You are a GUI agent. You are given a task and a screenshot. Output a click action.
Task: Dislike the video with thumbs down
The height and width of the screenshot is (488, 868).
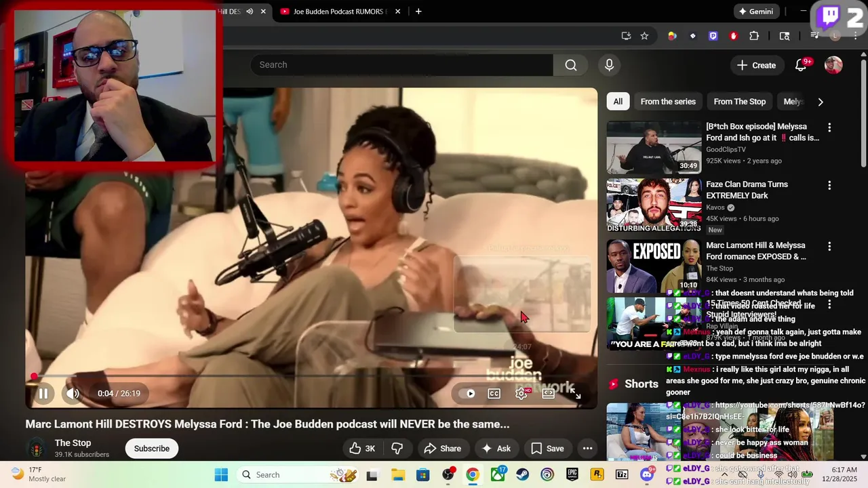pos(397,448)
